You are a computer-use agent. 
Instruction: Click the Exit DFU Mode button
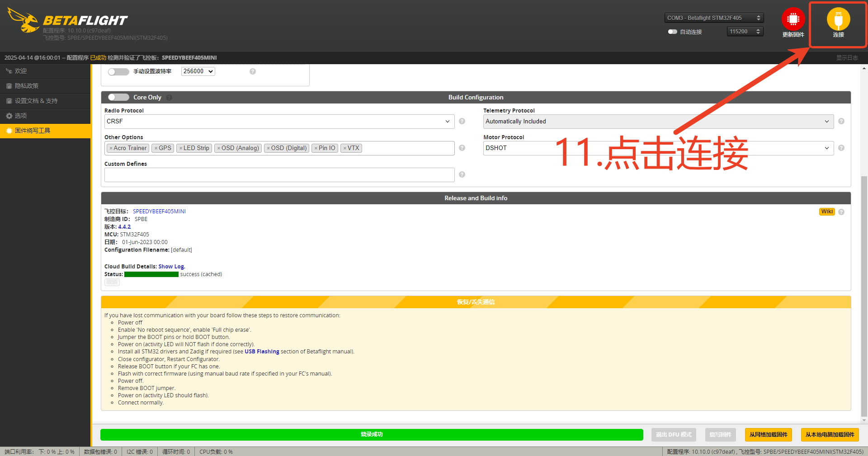674,435
